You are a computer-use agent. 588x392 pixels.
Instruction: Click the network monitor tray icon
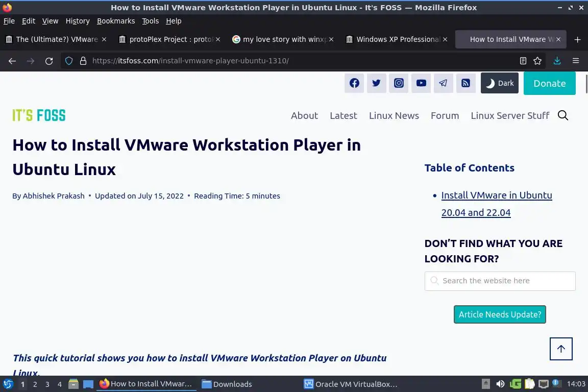coord(543,384)
